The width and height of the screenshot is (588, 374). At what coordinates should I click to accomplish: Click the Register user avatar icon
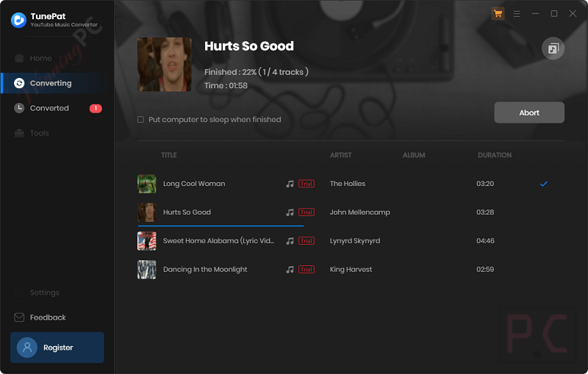point(27,348)
